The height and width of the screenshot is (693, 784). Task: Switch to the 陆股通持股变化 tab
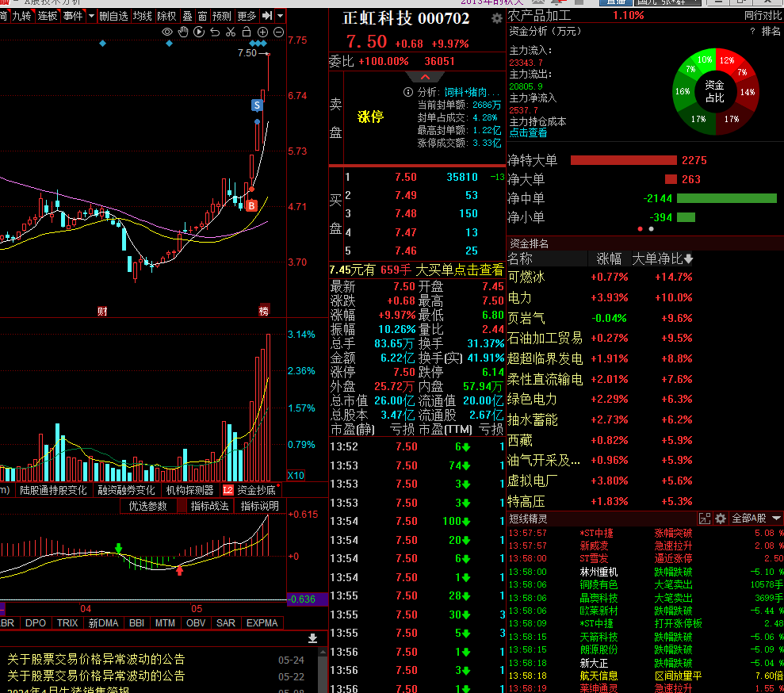(x=53, y=490)
